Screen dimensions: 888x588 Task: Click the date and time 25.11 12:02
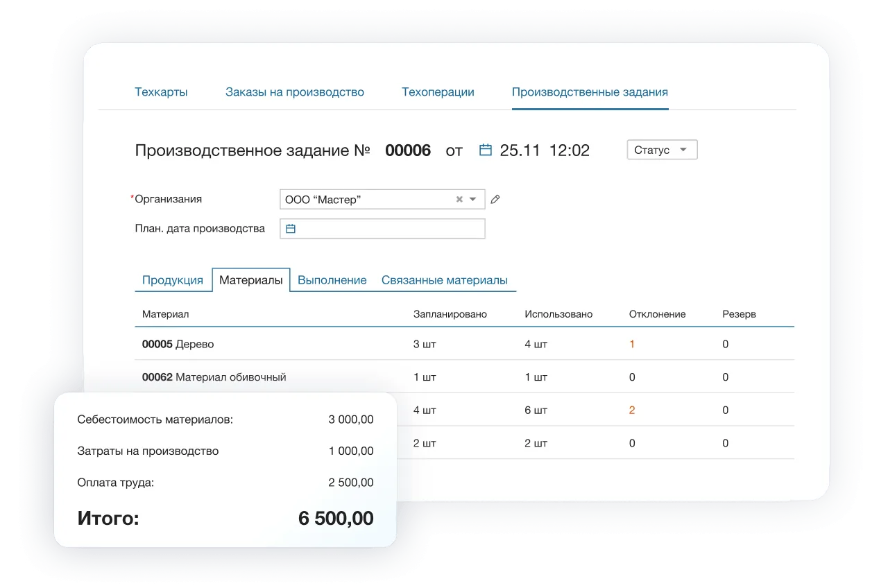point(545,150)
